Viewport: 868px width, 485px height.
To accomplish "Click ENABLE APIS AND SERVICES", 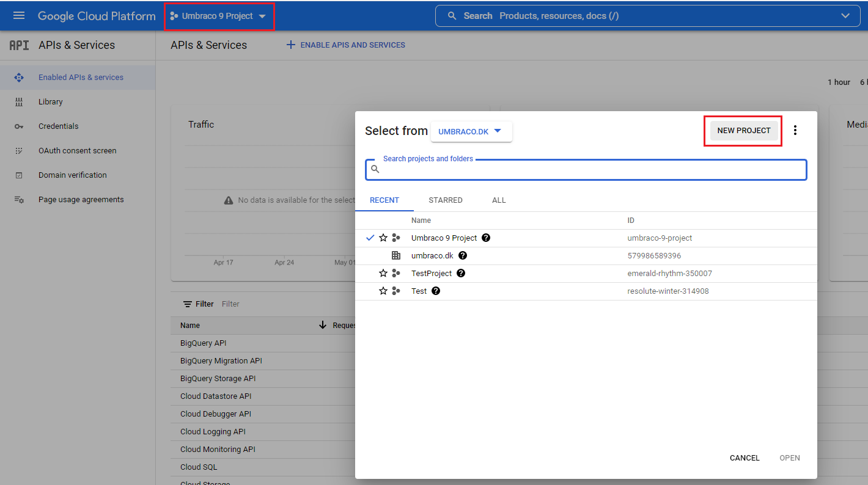I will (x=346, y=45).
